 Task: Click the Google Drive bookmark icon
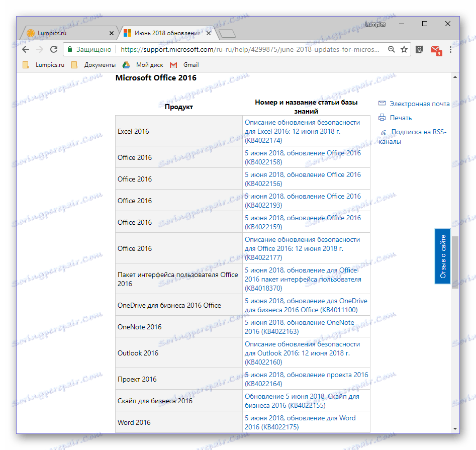(126, 65)
